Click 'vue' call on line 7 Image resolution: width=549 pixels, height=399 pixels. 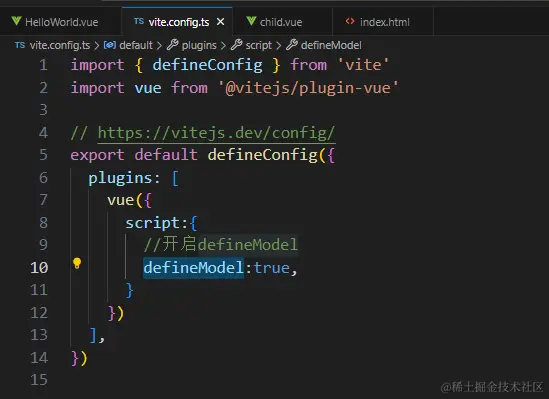tap(120, 200)
